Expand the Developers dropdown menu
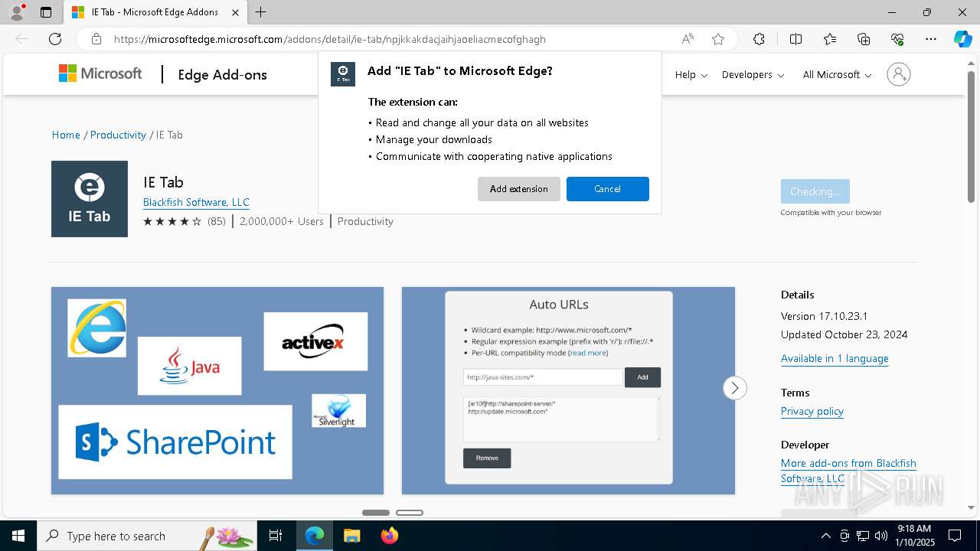 coord(753,74)
